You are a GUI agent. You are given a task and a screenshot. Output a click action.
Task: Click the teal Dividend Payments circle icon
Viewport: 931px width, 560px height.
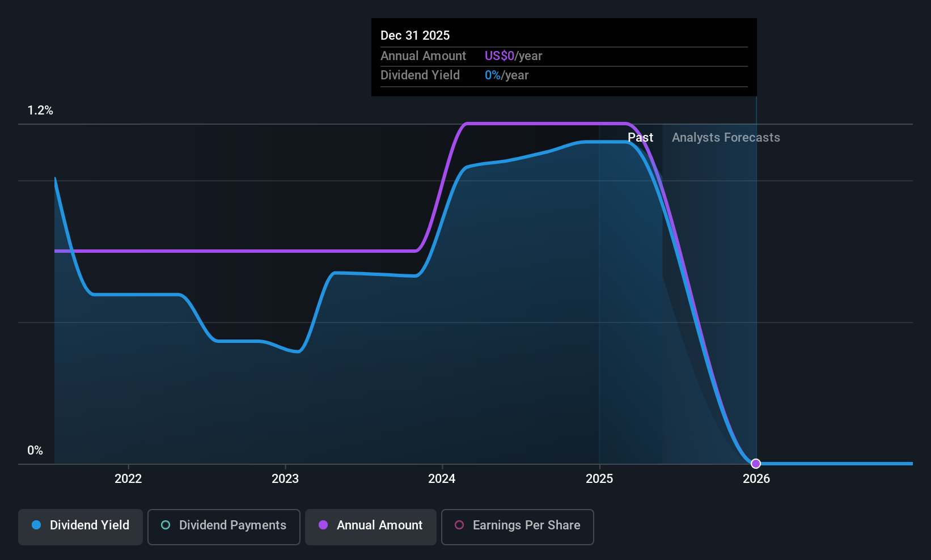click(166, 525)
